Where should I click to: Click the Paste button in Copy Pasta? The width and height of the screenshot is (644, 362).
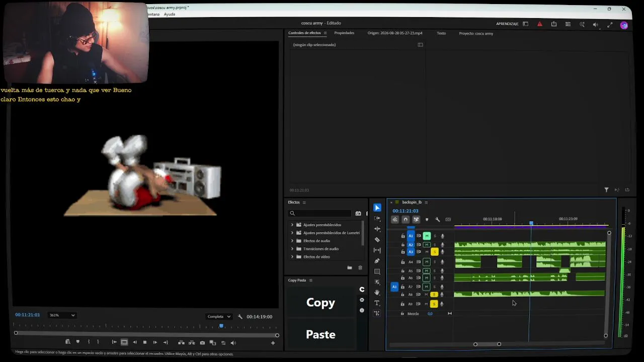click(320, 335)
